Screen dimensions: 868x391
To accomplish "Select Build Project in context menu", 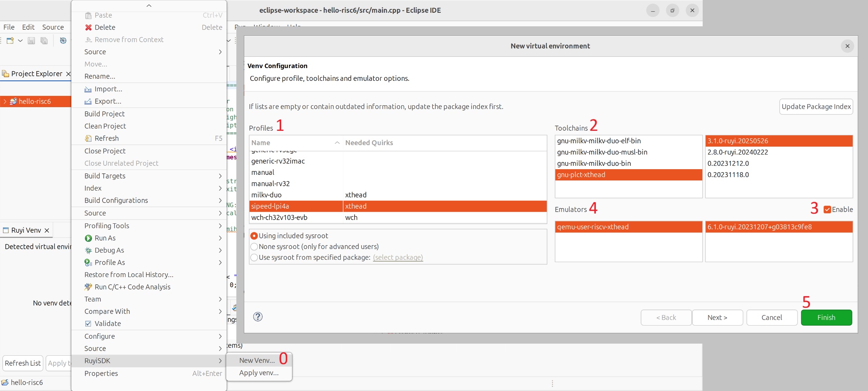I will (149, 114).
